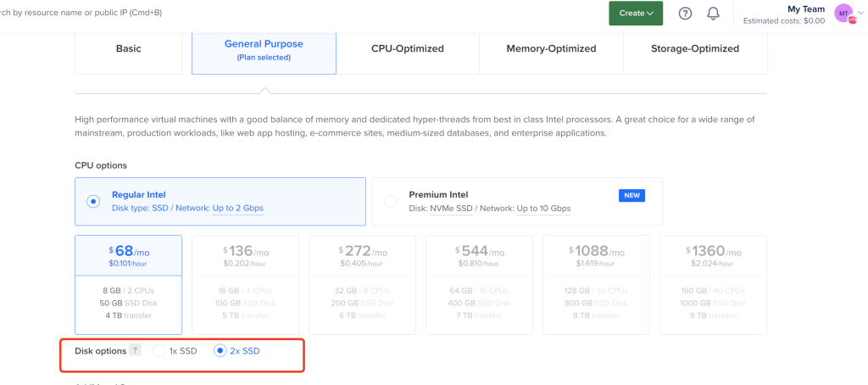The height and width of the screenshot is (385, 868).
Task: Select the Premium Intel CPU option
Action: (x=517, y=202)
